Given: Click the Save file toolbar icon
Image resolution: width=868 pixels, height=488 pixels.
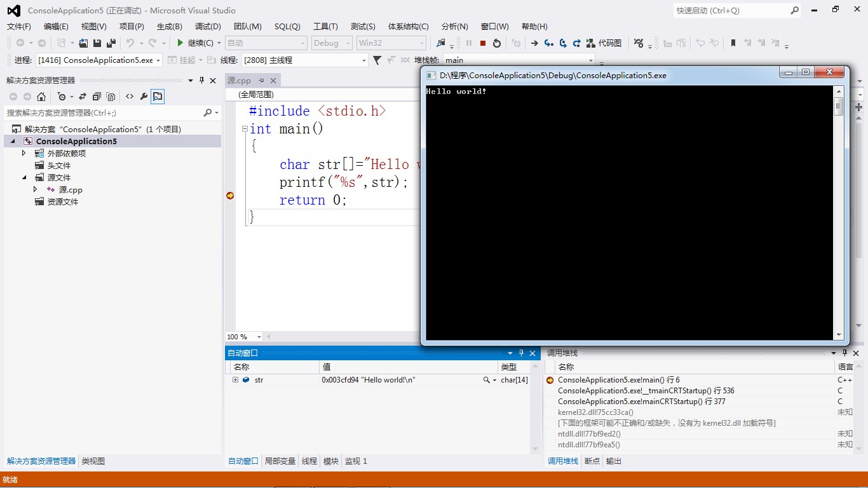Looking at the screenshot, I should pos(97,43).
